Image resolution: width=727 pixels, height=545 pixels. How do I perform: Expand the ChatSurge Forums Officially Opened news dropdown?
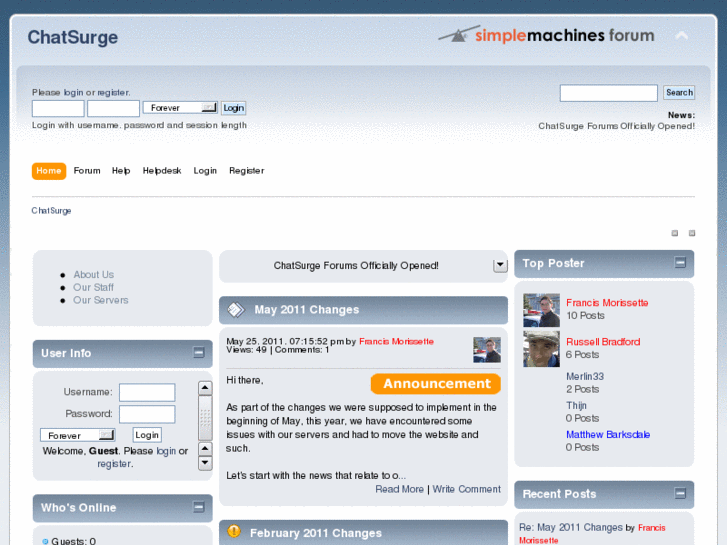tap(500, 265)
